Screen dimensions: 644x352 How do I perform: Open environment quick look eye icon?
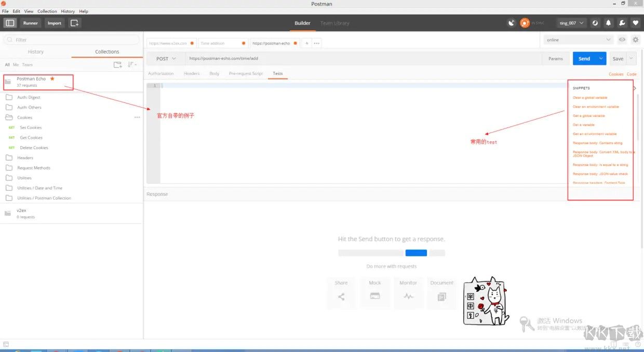(x=622, y=40)
